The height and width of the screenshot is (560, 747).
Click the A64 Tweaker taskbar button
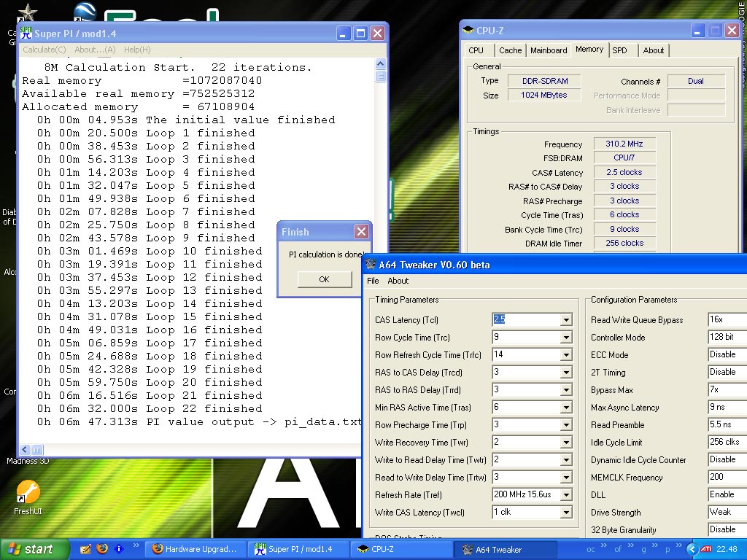[x=505, y=549]
